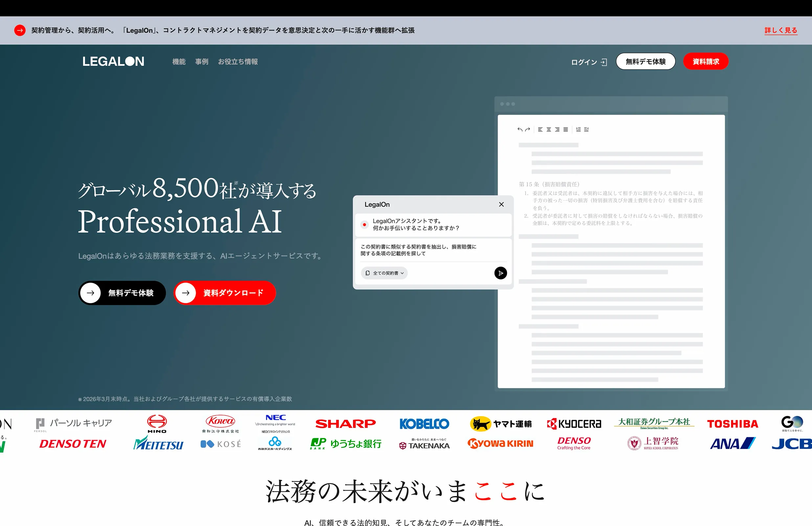The image size is (812, 526).
Task: Click the DENSO TEN logo
Action: [73, 444]
